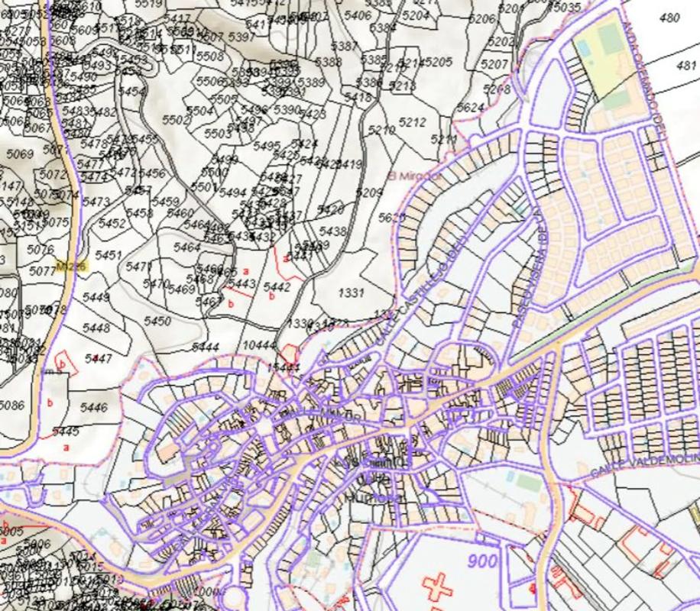Select the blue swimming pool rectangle
700x611 pixels.
[583, 48]
